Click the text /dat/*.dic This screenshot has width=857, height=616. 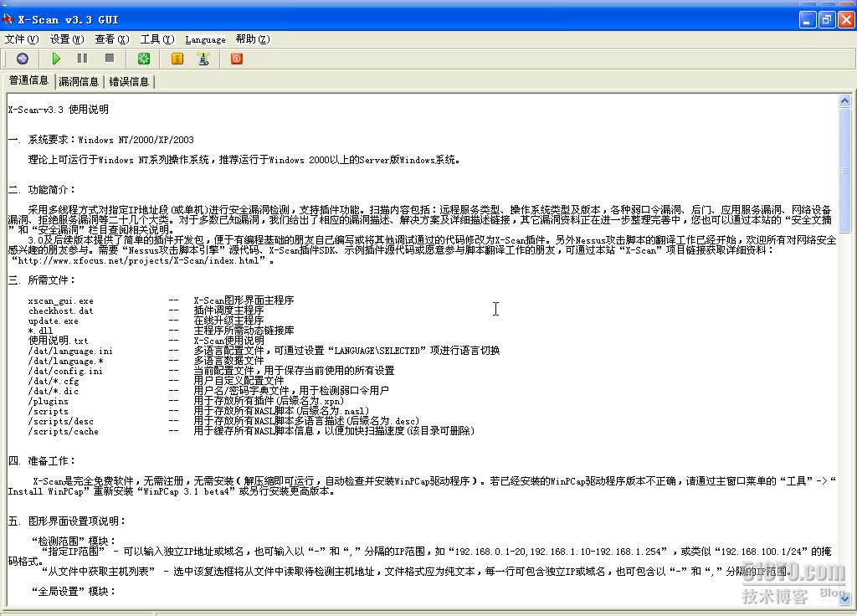pyautogui.click(x=53, y=392)
